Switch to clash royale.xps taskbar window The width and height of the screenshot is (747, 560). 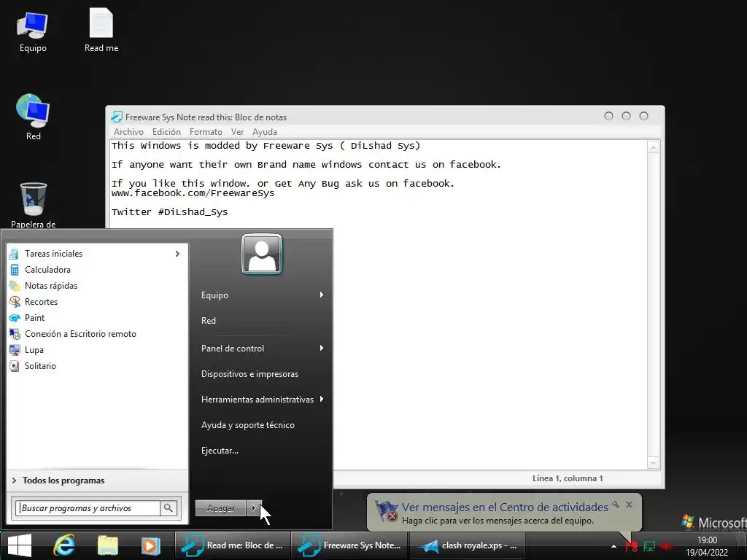click(467, 545)
